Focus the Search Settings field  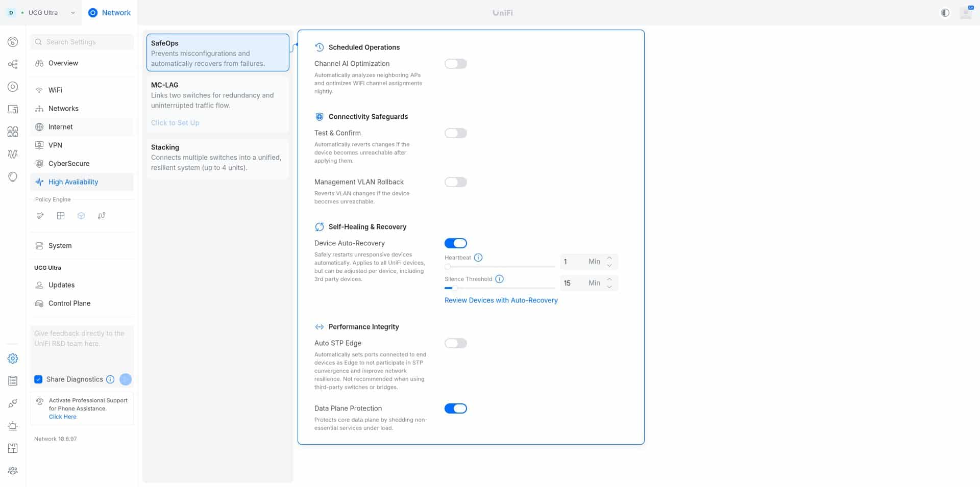click(82, 42)
